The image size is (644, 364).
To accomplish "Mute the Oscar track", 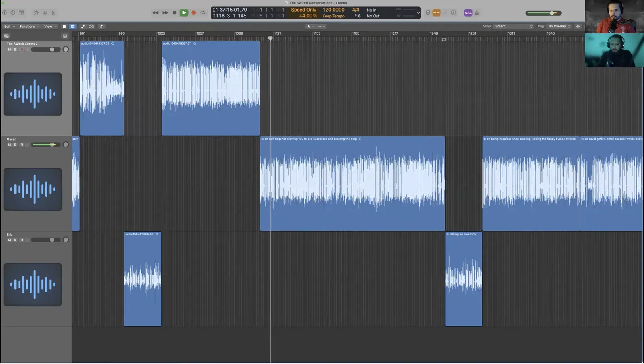I will 10,145.
